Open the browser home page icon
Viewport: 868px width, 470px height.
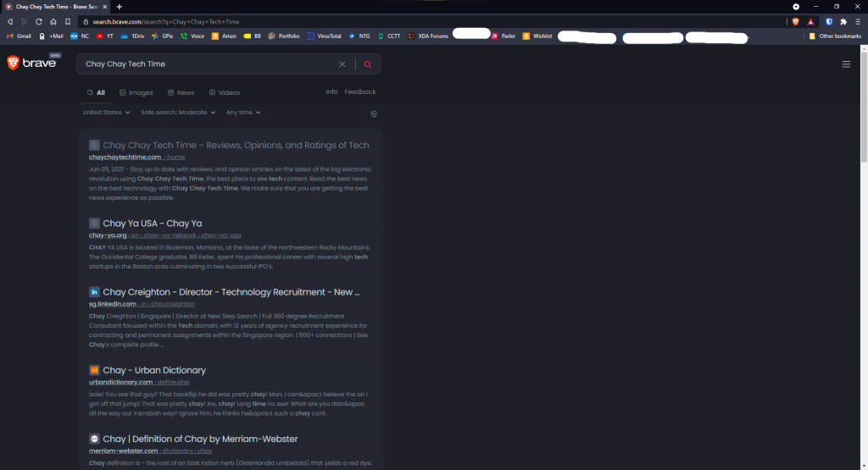pos(53,21)
